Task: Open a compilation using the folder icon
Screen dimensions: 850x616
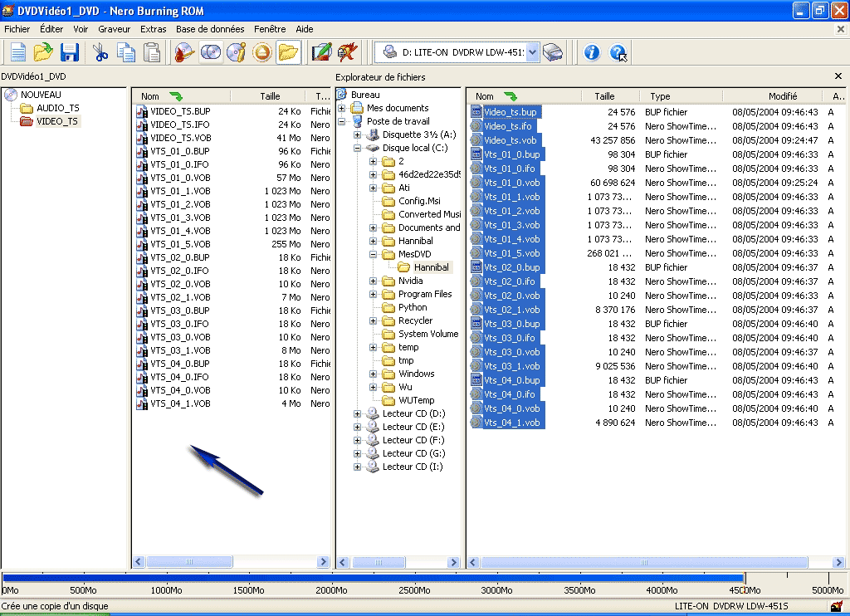Action: pyautogui.click(x=43, y=52)
